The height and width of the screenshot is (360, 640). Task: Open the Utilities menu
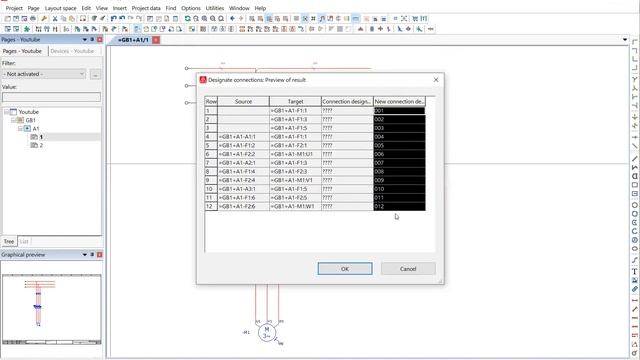tap(215, 8)
